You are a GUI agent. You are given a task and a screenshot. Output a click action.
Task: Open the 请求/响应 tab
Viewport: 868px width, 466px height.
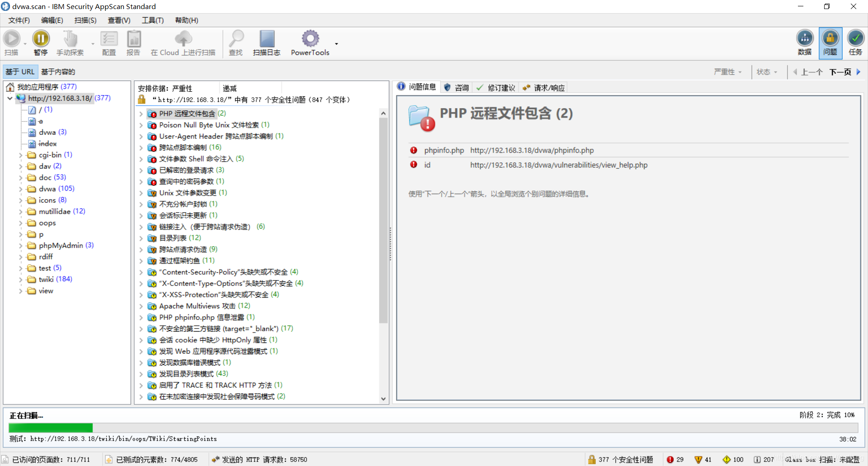(x=544, y=88)
